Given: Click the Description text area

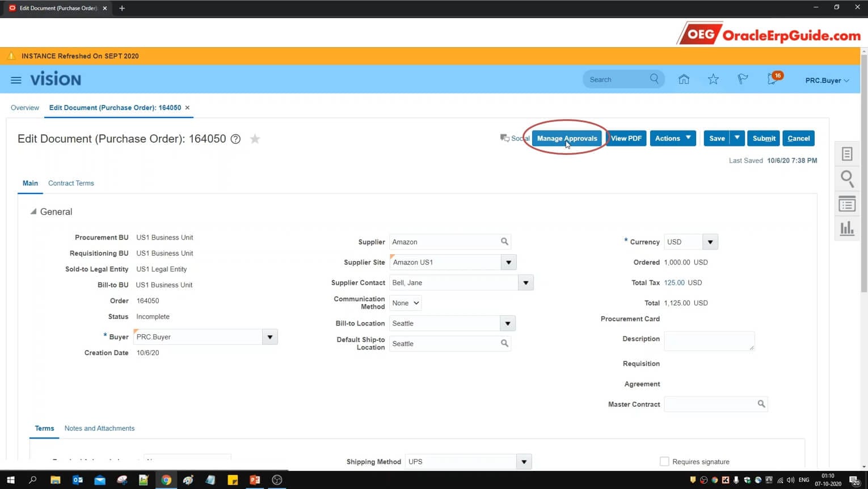Looking at the screenshot, I should (709, 341).
